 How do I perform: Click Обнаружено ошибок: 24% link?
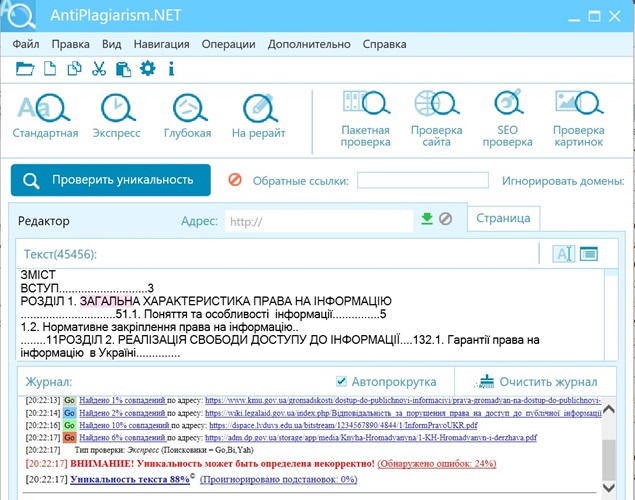click(x=437, y=464)
